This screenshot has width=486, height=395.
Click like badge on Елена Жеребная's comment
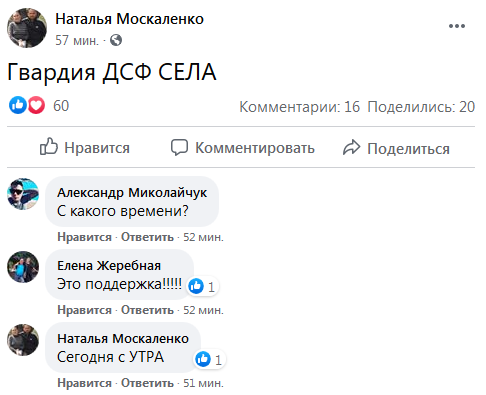coord(202,286)
